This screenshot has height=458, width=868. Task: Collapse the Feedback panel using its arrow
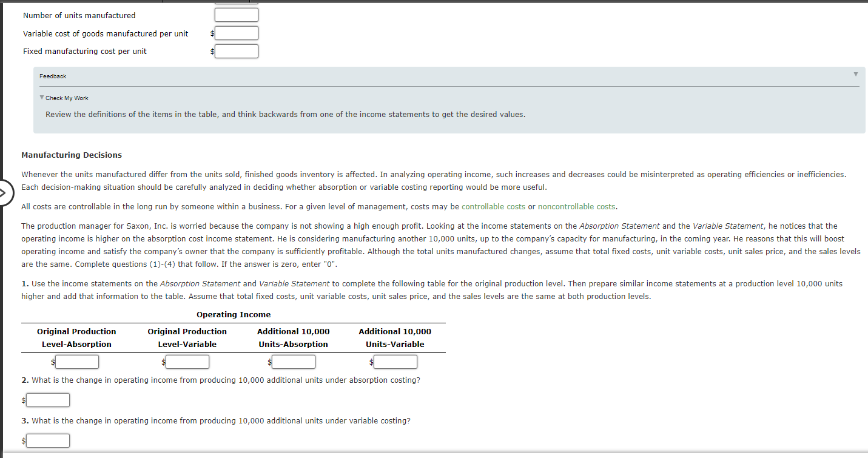click(856, 75)
